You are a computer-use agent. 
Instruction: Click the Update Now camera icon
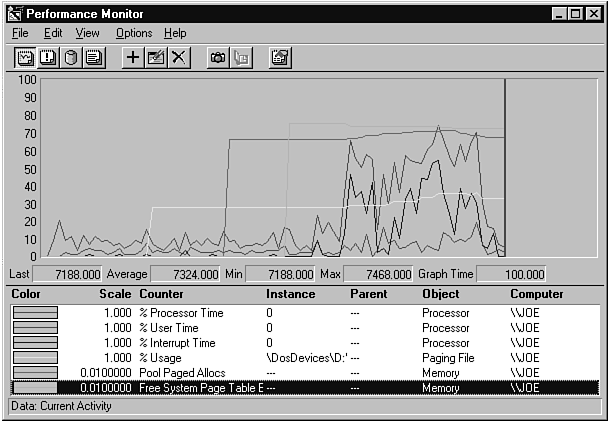point(217,57)
